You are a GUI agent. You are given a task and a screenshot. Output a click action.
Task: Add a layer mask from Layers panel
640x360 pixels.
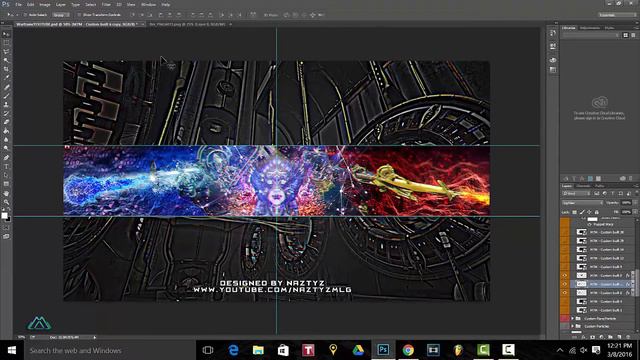pyautogui.click(x=593, y=337)
